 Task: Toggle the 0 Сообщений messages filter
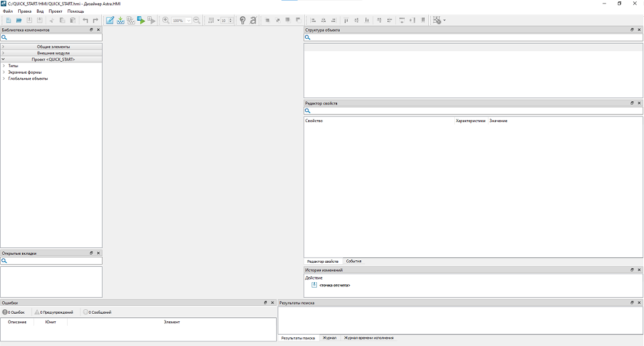97,312
